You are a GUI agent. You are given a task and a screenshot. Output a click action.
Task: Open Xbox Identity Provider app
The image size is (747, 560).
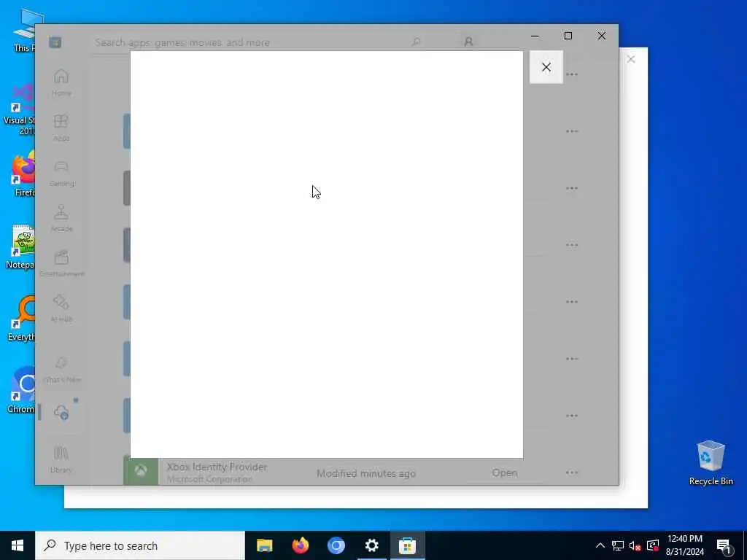tap(505, 472)
